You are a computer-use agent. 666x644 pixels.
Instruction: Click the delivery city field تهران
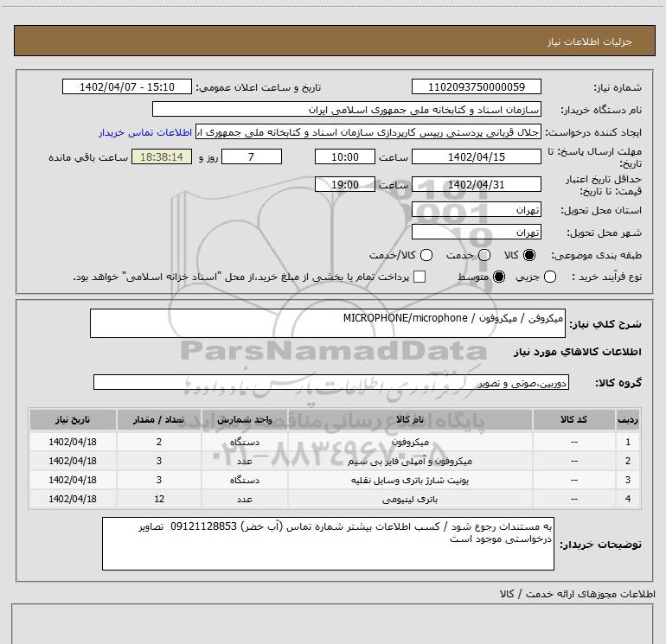(476, 233)
